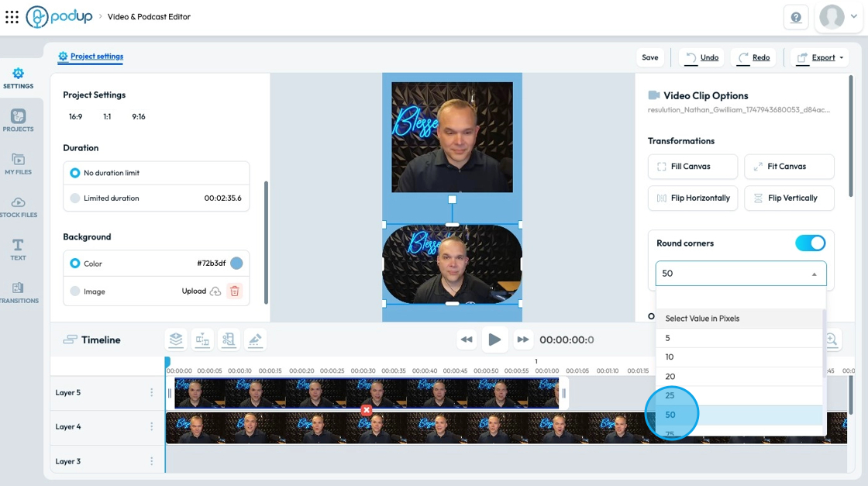Fast forward the playback
868x486 pixels.
point(522,340)
